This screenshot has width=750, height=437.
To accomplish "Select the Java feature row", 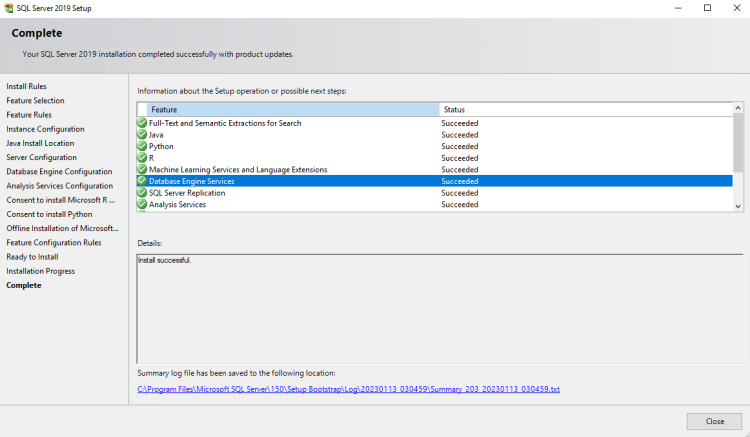I will [435, 134].
